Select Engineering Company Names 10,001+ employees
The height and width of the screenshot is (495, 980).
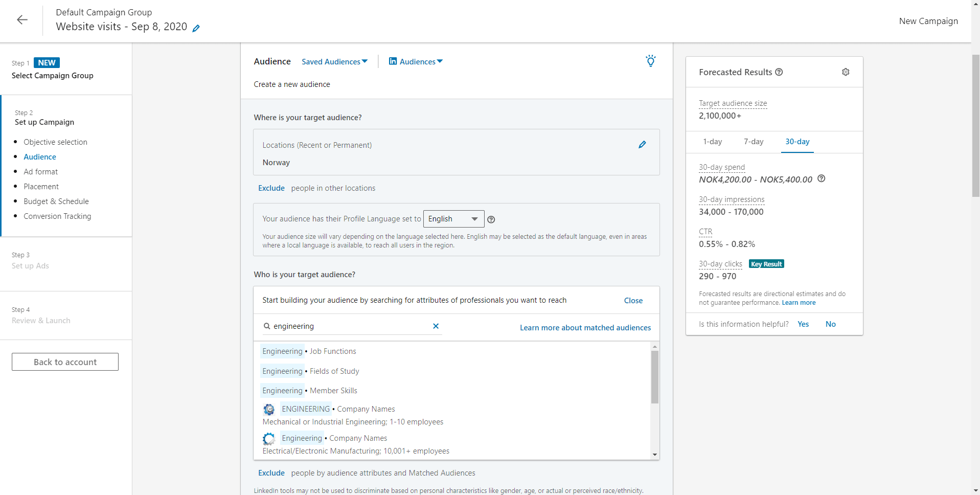coord(452,444)
